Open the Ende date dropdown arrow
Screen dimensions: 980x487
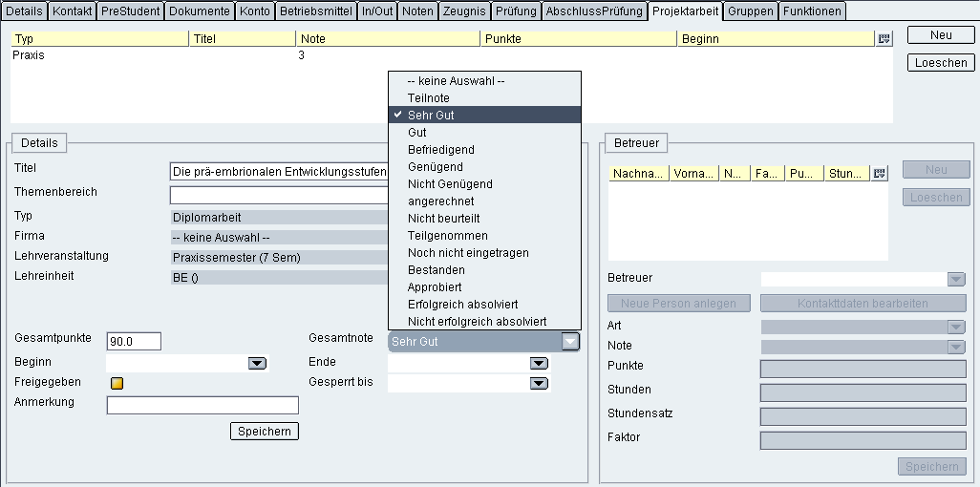539,364
